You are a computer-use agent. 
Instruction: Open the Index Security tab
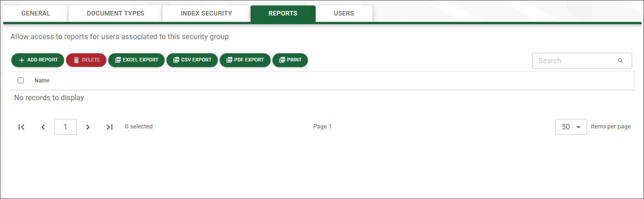click(206, 14)
